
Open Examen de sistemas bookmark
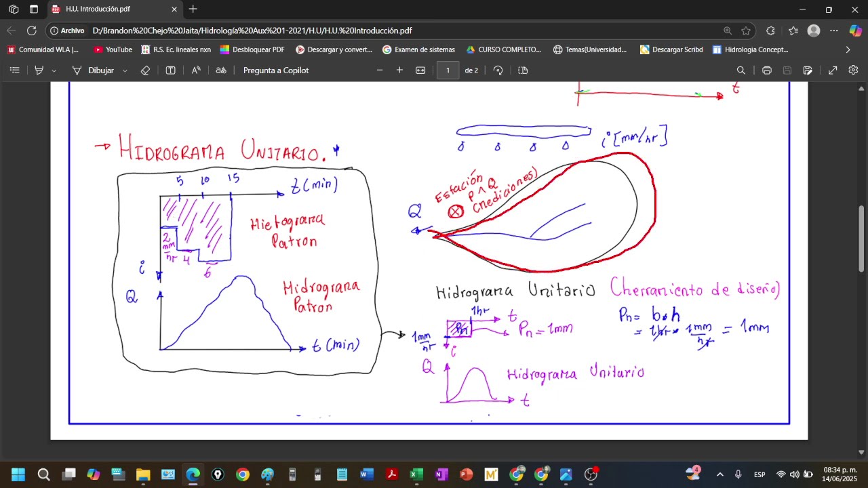click(418, 49)
